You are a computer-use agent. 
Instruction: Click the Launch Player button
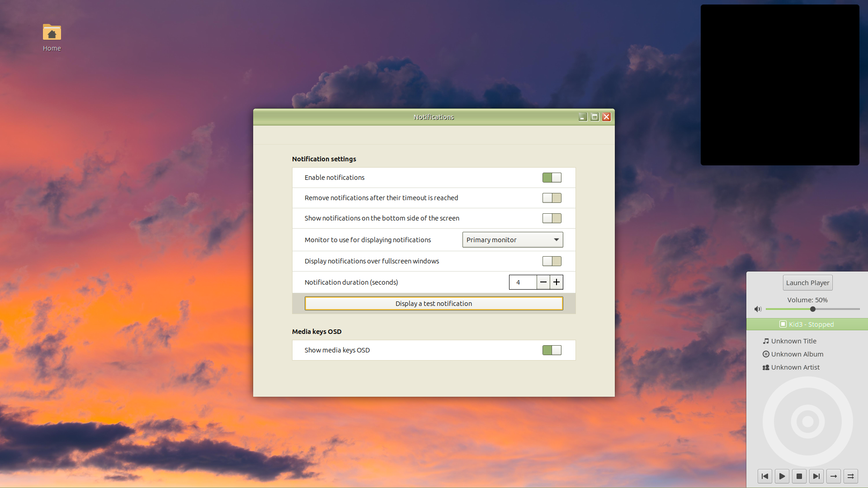pos(807,283)
